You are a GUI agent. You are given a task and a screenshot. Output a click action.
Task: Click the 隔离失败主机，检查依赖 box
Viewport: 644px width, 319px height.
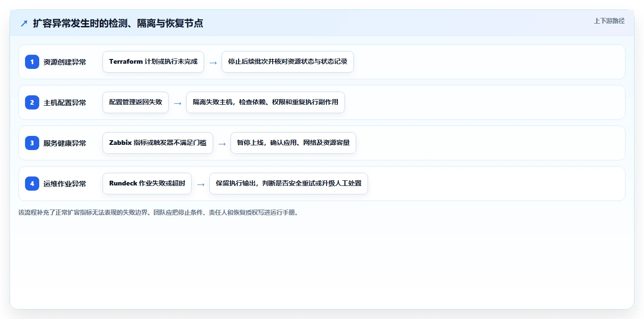[266, 102]
